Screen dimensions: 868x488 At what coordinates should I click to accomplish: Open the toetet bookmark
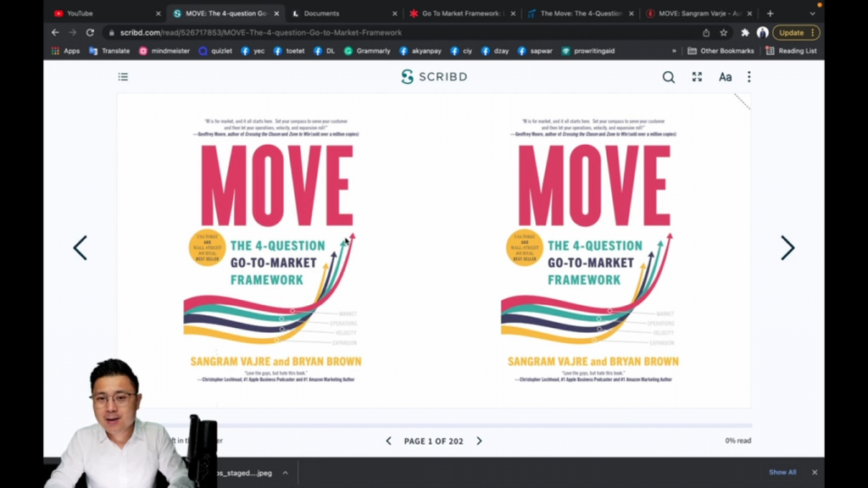point(288,51)
